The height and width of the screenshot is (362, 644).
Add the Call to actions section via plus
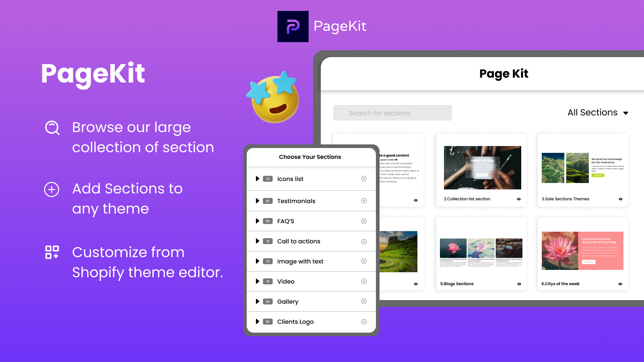click(x=364, y=242)
